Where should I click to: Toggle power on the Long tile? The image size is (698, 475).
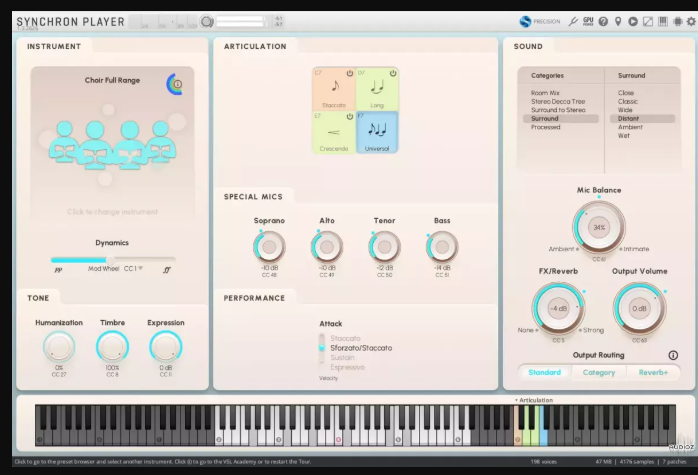pos(393,73)
